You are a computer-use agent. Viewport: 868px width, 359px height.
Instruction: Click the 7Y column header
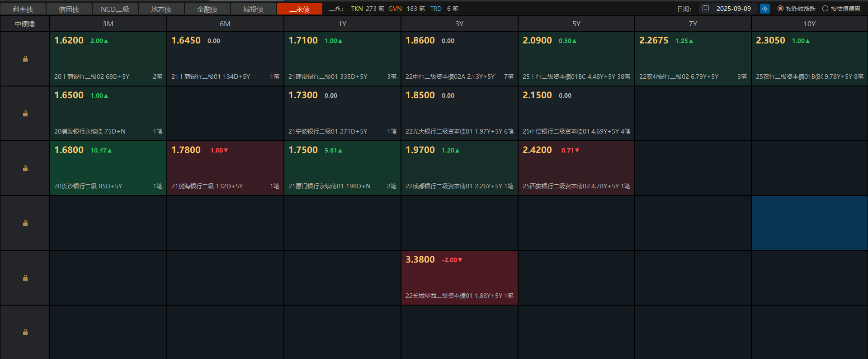(x=693, y=24)
